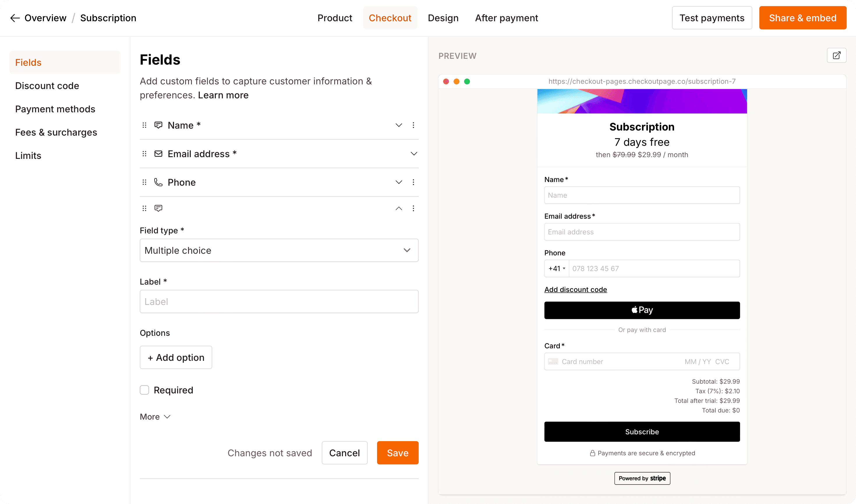Click inside the Label input field
856x504 pixels.
coord(279,301)
